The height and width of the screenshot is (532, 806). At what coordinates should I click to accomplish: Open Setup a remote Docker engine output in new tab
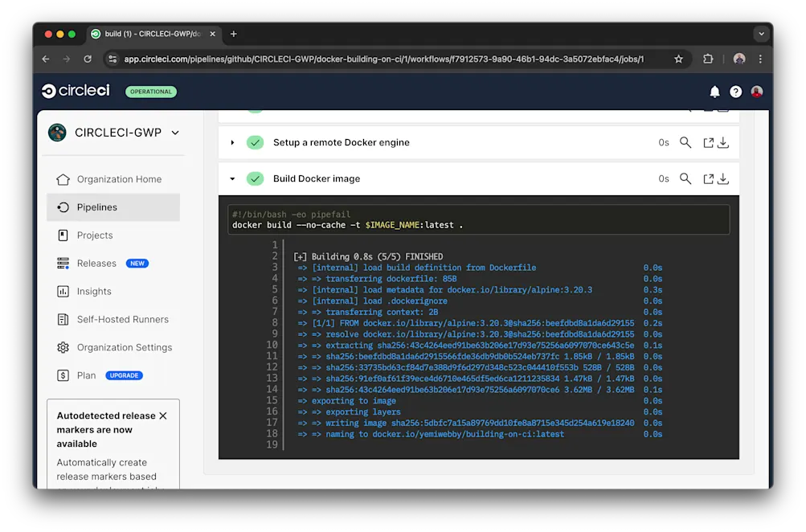708,142
